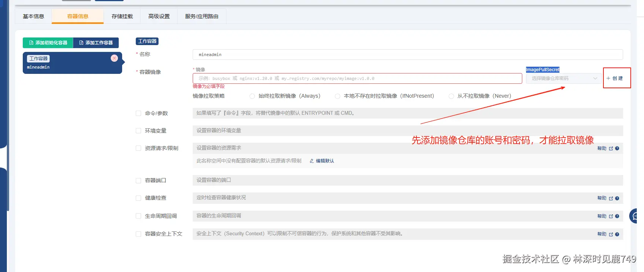Enable the 命令/参数 checkbox
This screenshot has height=272, width=644.
(138, 113)
